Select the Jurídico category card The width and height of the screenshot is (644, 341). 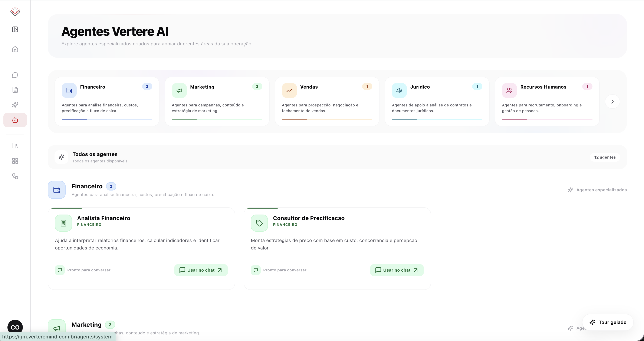coord(437,101)
